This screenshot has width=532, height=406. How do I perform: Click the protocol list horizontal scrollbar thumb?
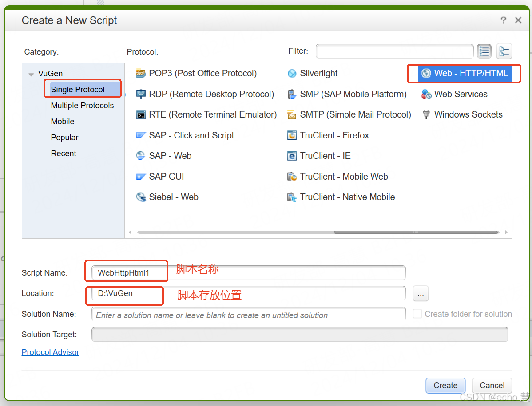click(416, 232)
